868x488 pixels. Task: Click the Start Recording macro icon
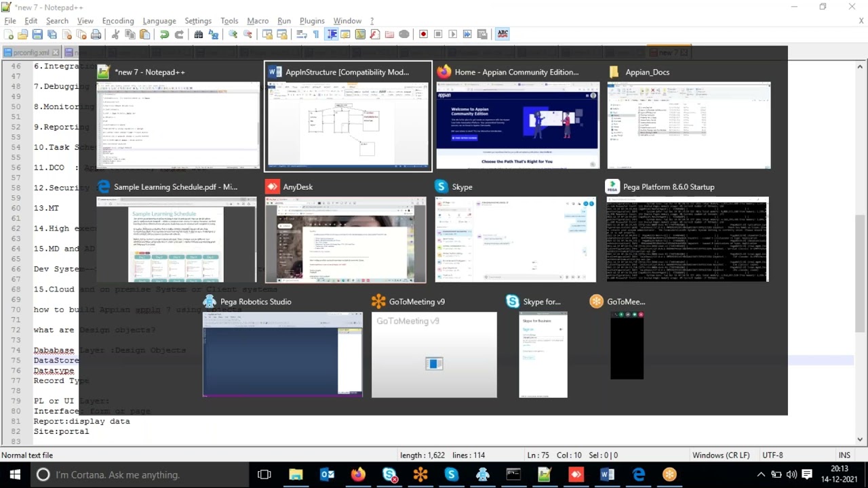424,35
